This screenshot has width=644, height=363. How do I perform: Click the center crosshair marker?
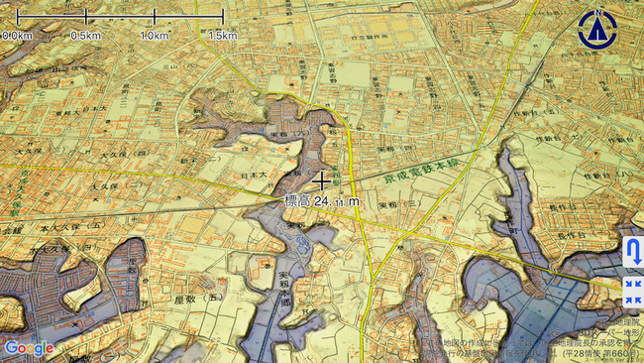322,181
